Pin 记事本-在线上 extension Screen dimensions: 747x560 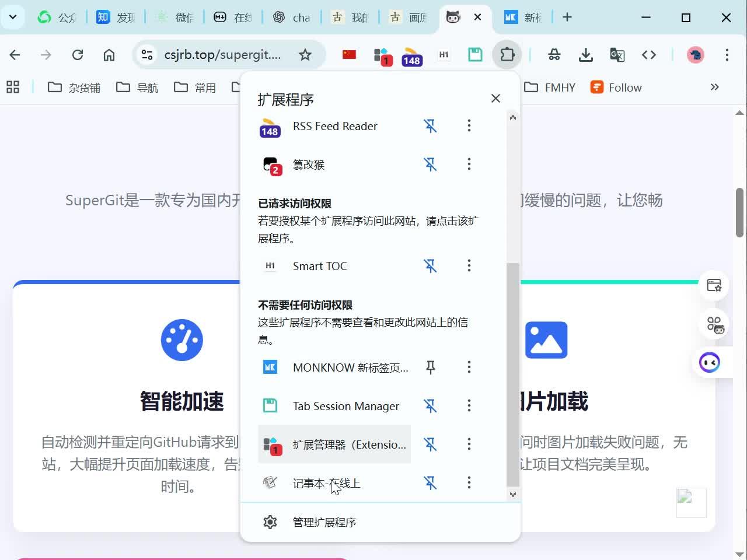click(431, 483)
